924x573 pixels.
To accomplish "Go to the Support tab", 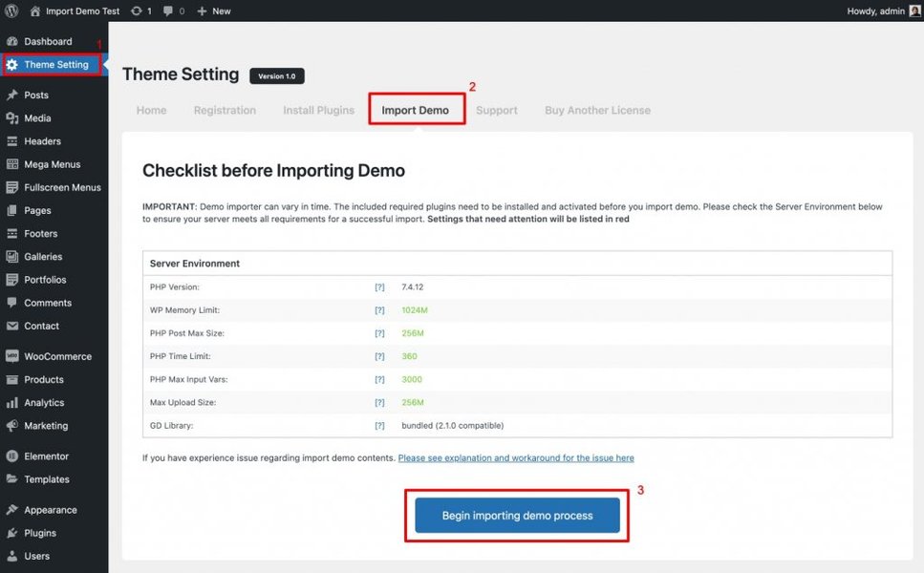I will point(497,110).
